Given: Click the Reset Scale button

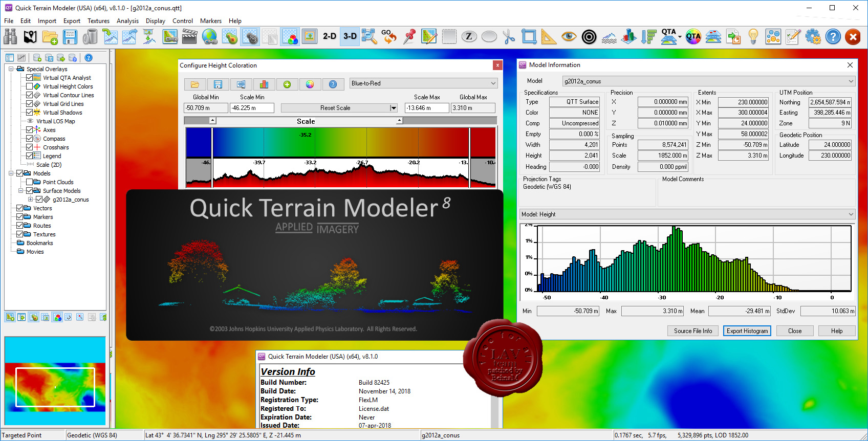Looking at the screenshot, I should coord(335,108).
